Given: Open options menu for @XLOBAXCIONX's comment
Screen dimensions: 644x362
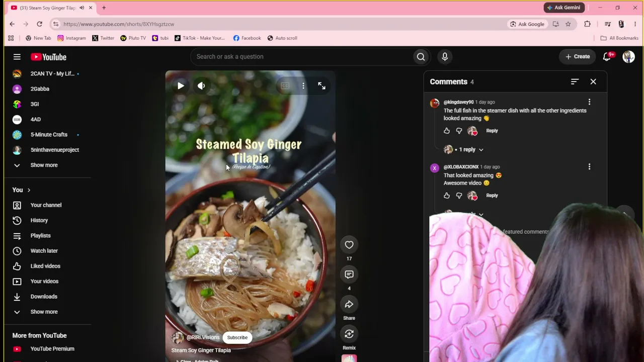Looking at the screenshot, I should tap(589, 166).
